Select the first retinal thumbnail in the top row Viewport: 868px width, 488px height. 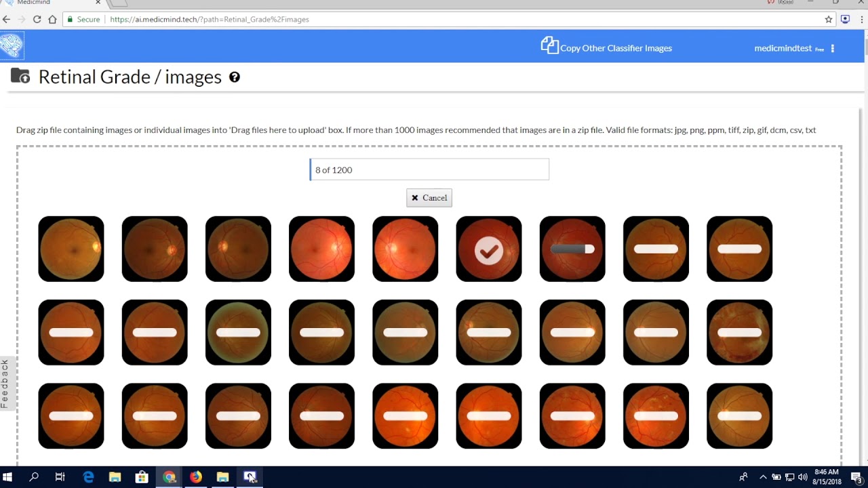(71, 249)
